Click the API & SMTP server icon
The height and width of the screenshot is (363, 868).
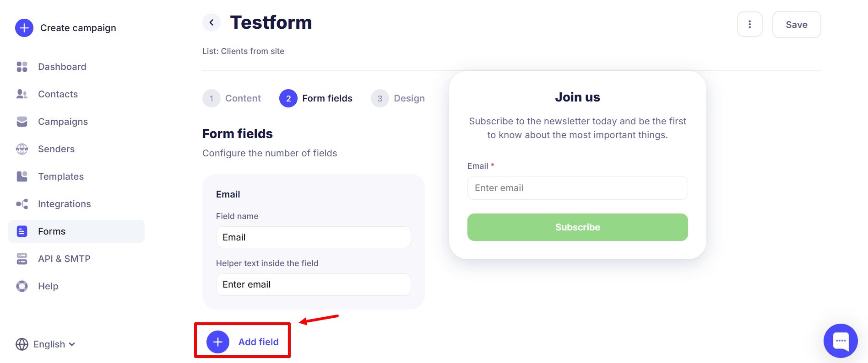(22, 259)
